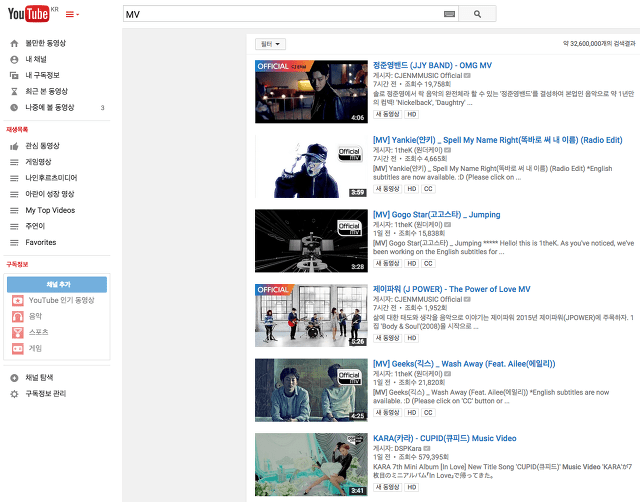Click 새 동영상 badge on KARA result

(x=388, y=487)
